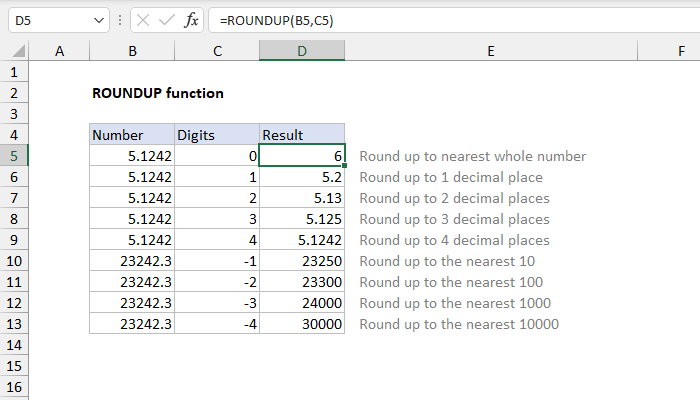Select the Digits cell showing -4
This screenshot has width=700, height=400.
[217, 324]
